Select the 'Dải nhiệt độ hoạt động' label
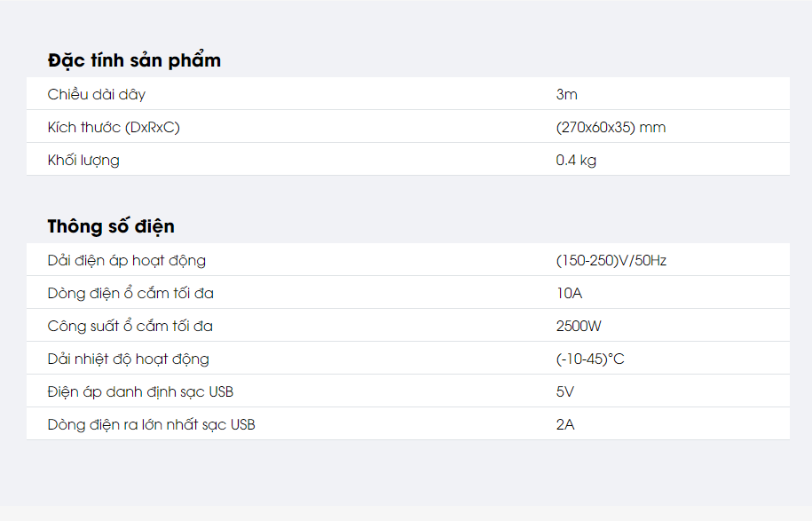 pos(128,359)
